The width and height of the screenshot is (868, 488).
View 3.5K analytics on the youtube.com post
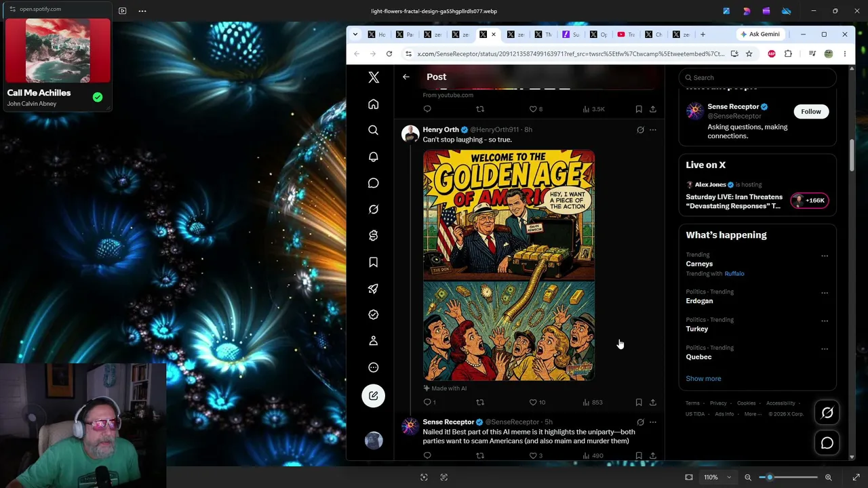[593, 109]
